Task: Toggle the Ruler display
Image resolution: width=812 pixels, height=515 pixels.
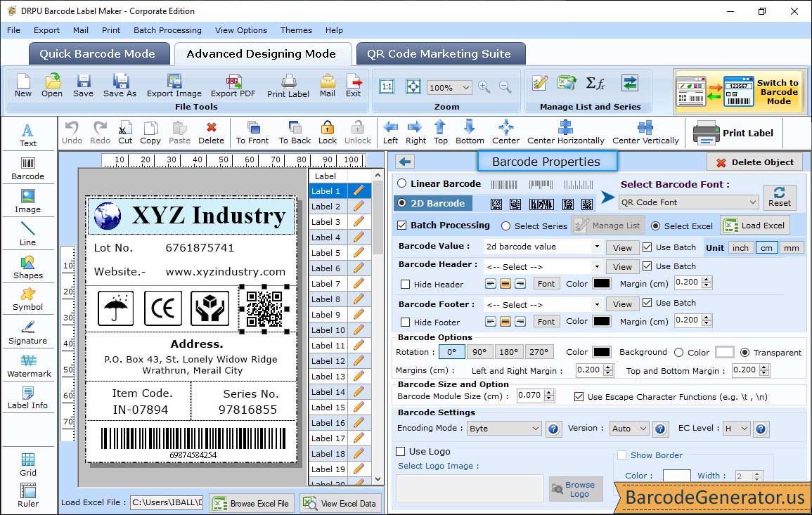Action: pos(28,495)
